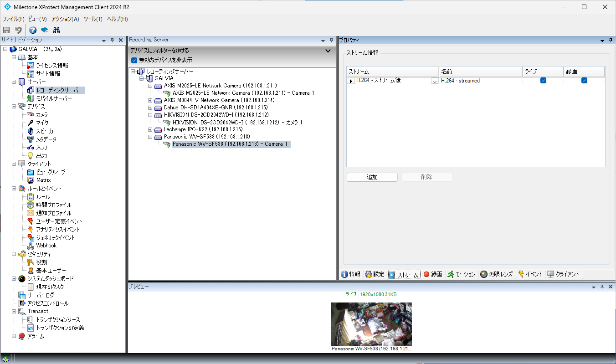Image resolution: width=616 pixels, height=364 pixels.
Task: Collapse AXIS M2025-LE hardware node
Action: tap(150, 86)
